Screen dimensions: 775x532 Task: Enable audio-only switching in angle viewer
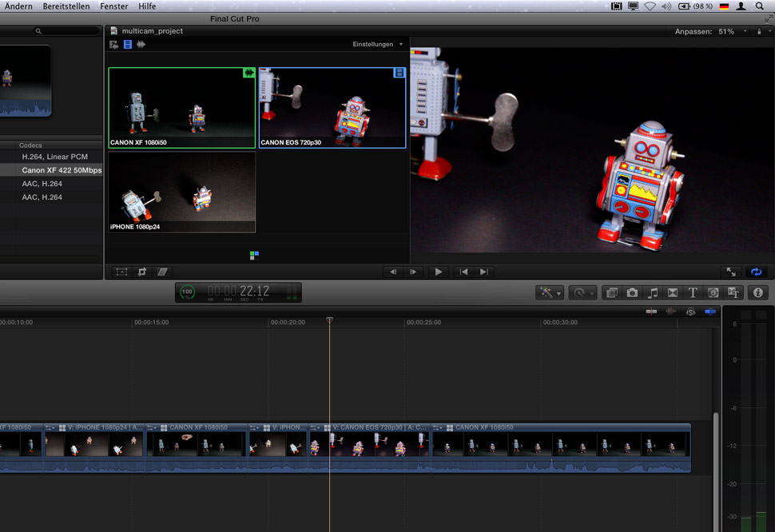tap(141, 45)
